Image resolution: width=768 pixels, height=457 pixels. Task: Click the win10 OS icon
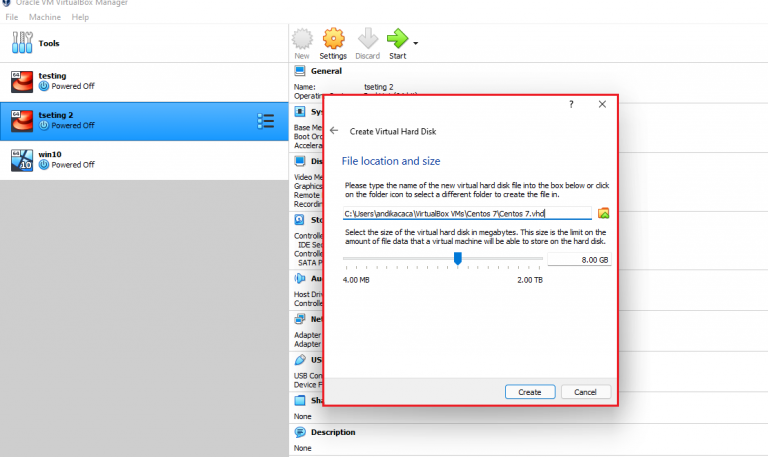22,160
